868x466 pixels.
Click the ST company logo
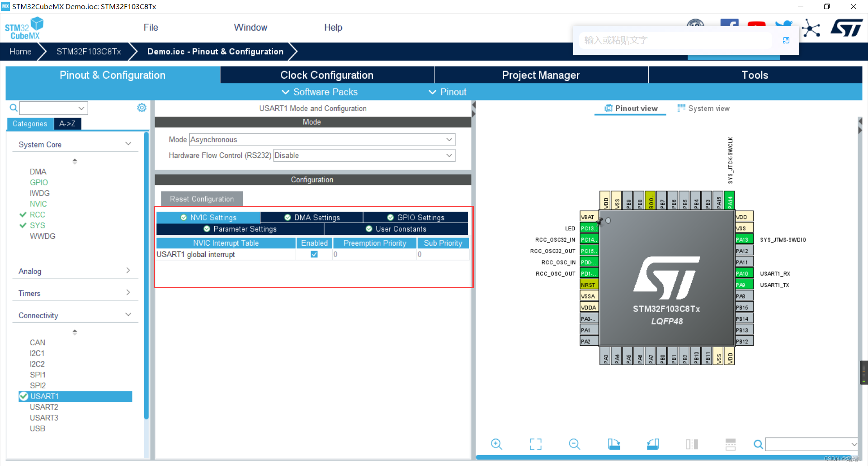[x=847, y=28]
